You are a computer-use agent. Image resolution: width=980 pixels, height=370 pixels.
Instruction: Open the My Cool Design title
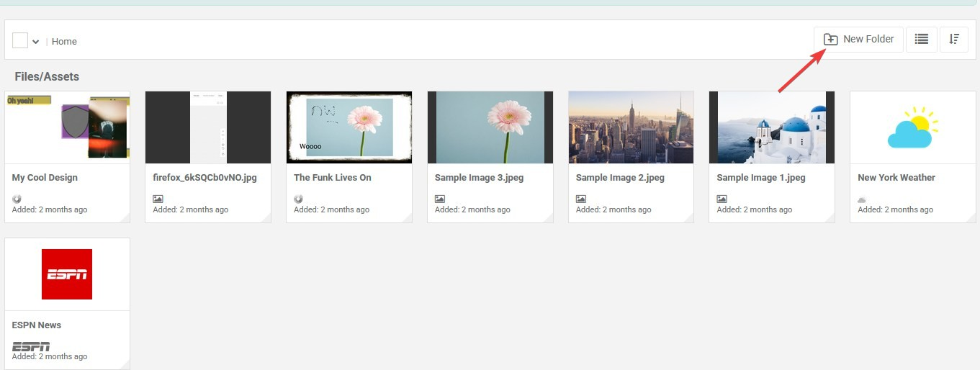pyautogui.click(x=45, y=178)
